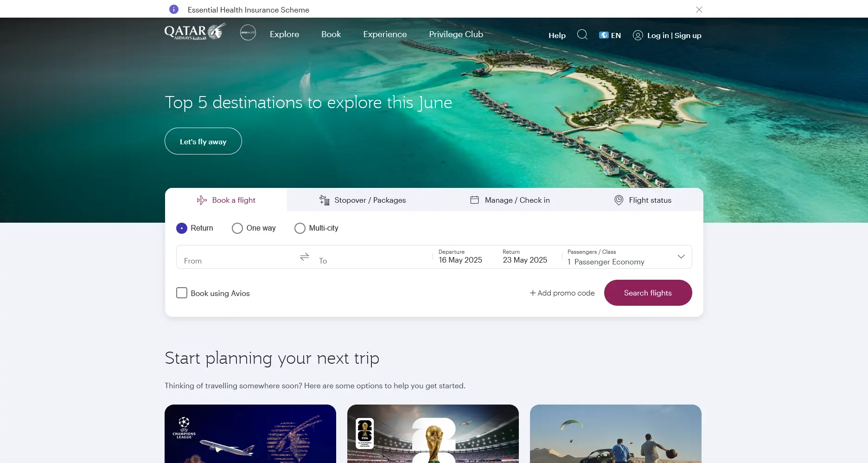Tick the Book using Avios checkbox

(x=182, y=293)
